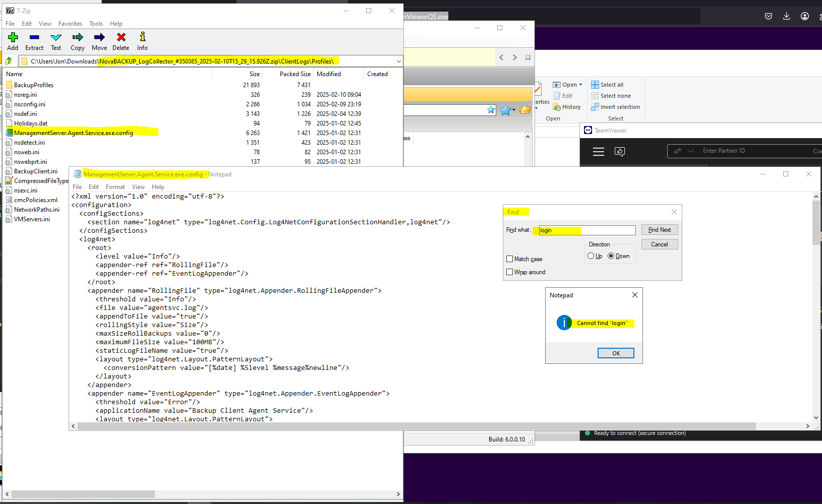Click Select none in Explorer ribbon
822x504 pixels.
tap(611, 96)
